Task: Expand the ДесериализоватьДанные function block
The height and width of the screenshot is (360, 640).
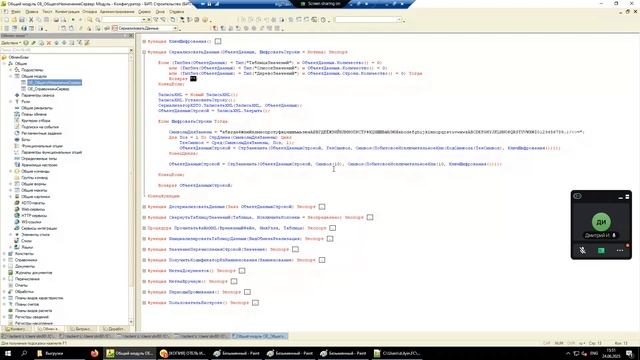Action: click(x=144, y=207)
